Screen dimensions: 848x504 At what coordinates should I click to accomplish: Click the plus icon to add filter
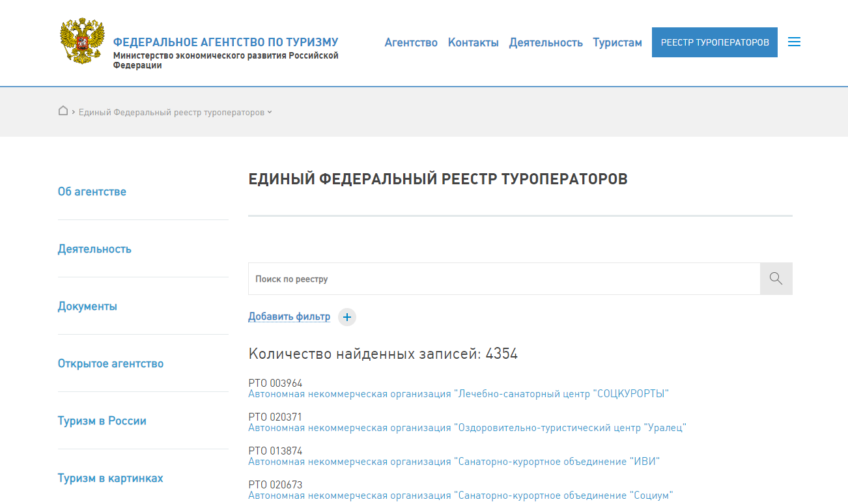point(347,317)
